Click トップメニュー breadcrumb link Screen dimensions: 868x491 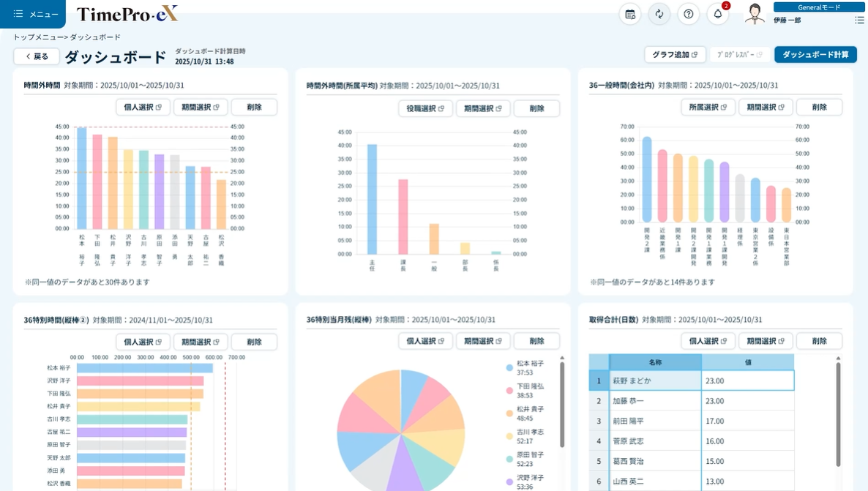tap(35, 37)
